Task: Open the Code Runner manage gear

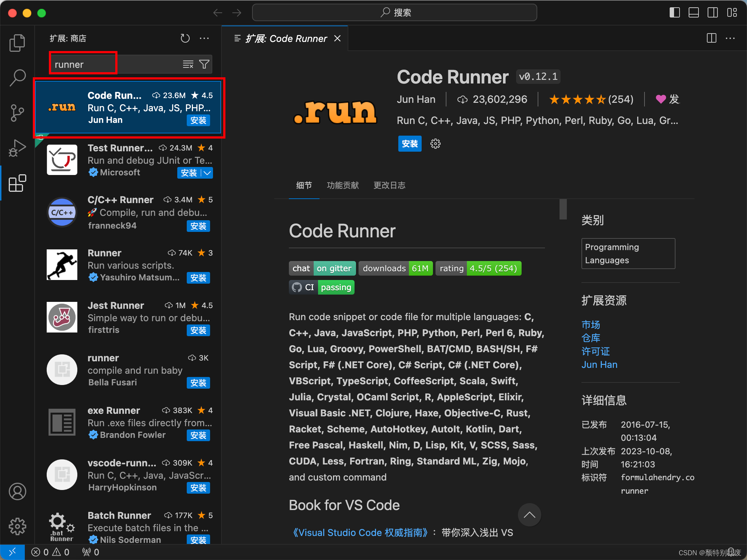Action: coord(436,144)
